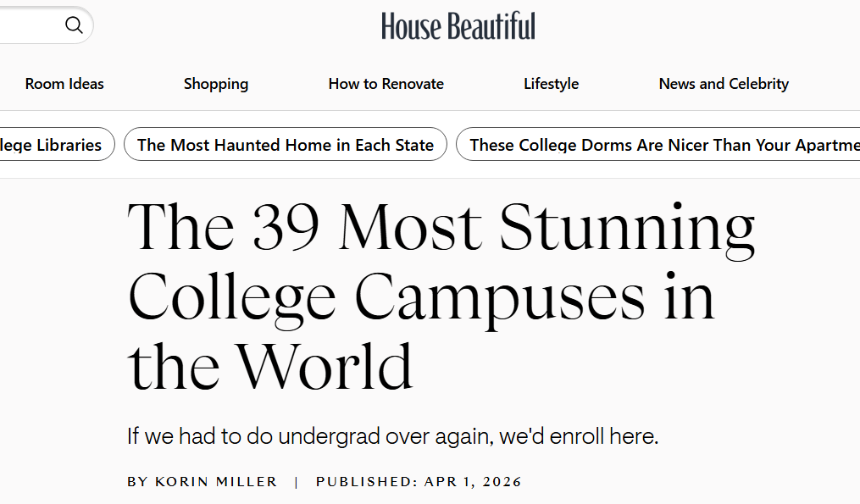
Task: Open the College Dorms Are Nicer pill
Action: tap(661, 145)
